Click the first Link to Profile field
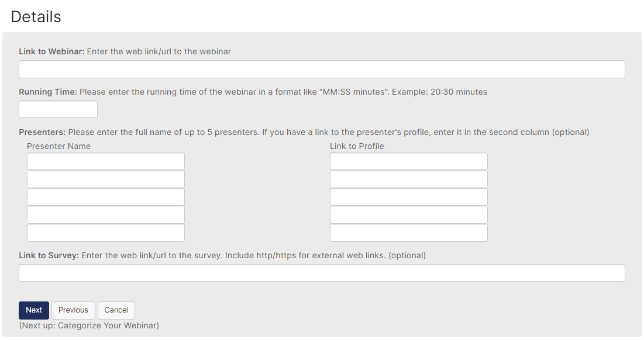The width and height of the screenshot is (644, 340). pos(408,162)
